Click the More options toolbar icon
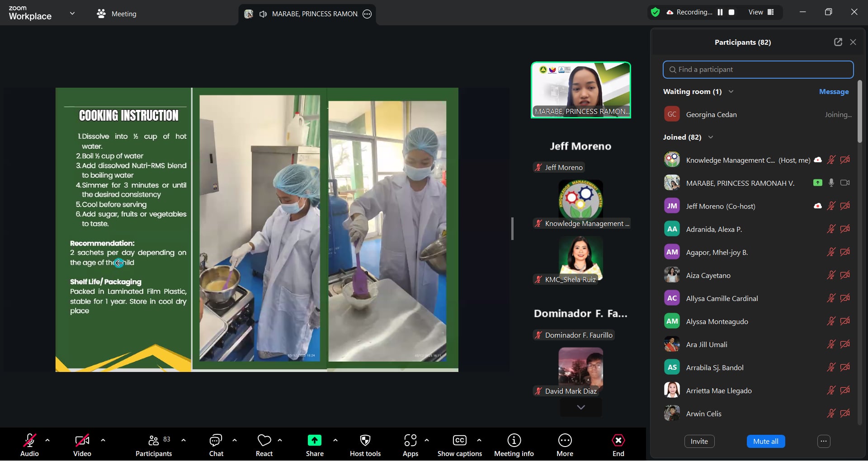 [565, 441]
